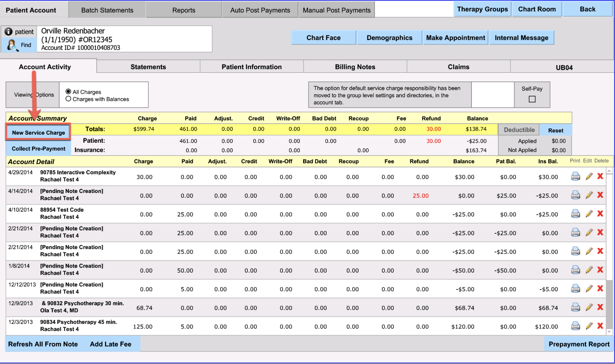This screenshot has width=615, height=364.
Task: Open the Find patient search icon
Action: coord(12,45)
